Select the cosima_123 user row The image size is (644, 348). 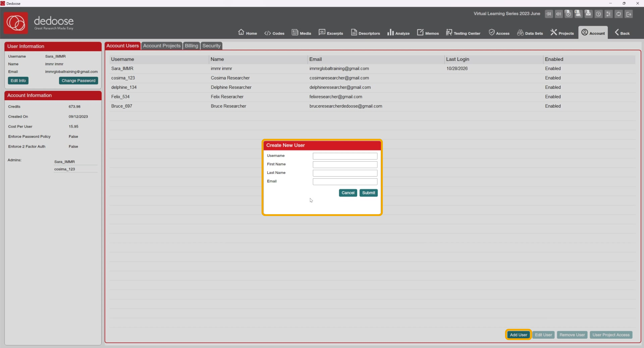click(372, 78)
